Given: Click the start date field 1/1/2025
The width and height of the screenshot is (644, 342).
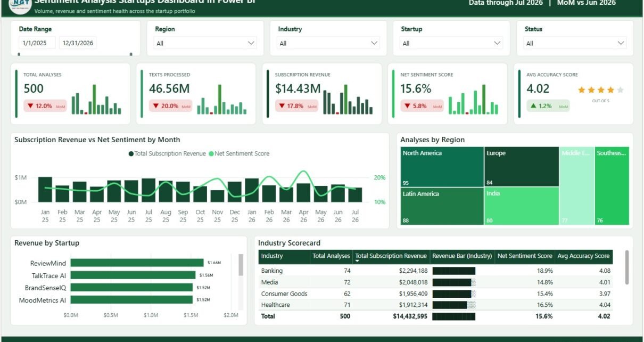Looking at the screenshot, I should (37, 43).
